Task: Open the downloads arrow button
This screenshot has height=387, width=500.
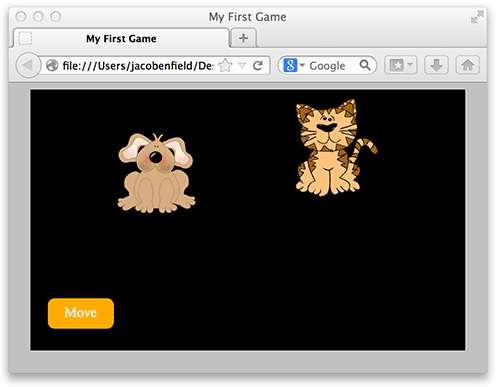Action: coord(436,65)
